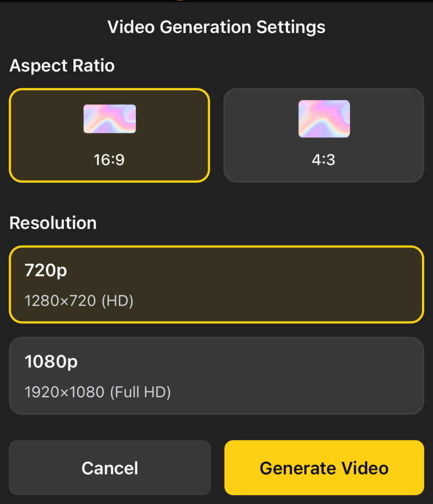Tap the holographic preview inside the 4:3 card
This screenshot has width=433, height=504.
pyautogui.click(x=323, y=118)
